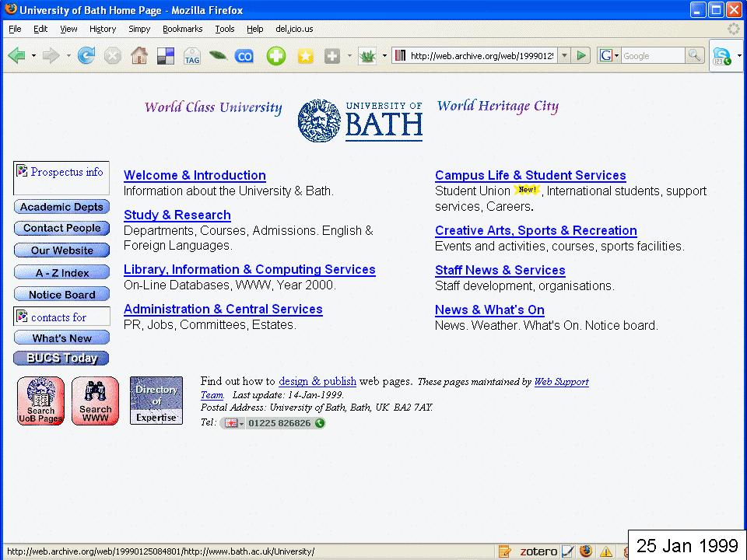This screenshot has height=560, width=747.
Task: Click the green plant toolbar icon
Action: [x=367, y=56]
